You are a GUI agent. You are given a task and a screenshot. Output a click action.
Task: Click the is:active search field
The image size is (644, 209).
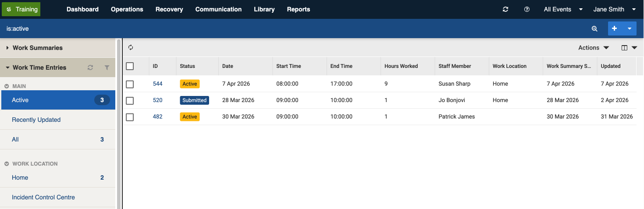click(x=263, y=28)
